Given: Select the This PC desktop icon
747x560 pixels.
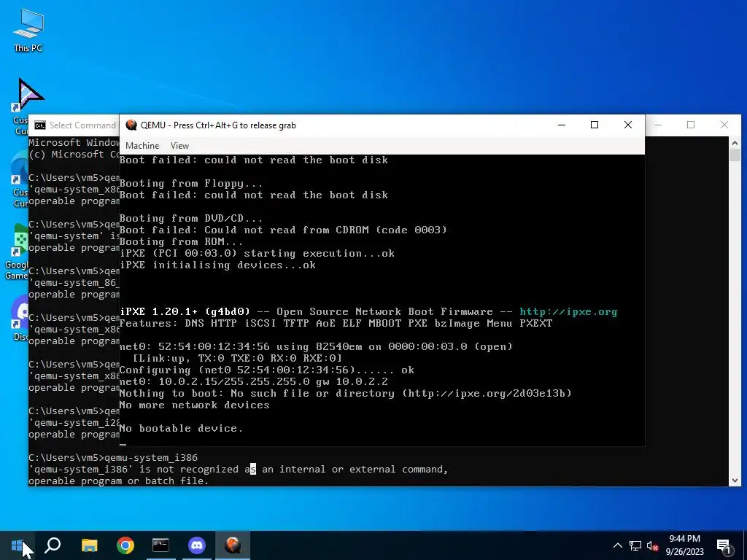Looking at the screenshot, I should click(x=28, y=31).
